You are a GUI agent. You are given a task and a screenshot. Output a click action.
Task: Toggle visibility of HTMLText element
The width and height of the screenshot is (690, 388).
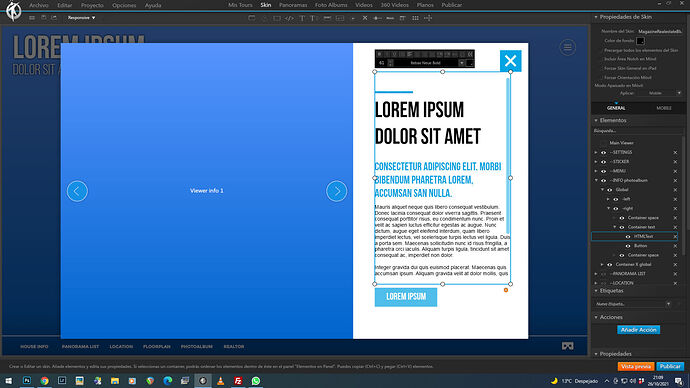click(x=628, y=237)
